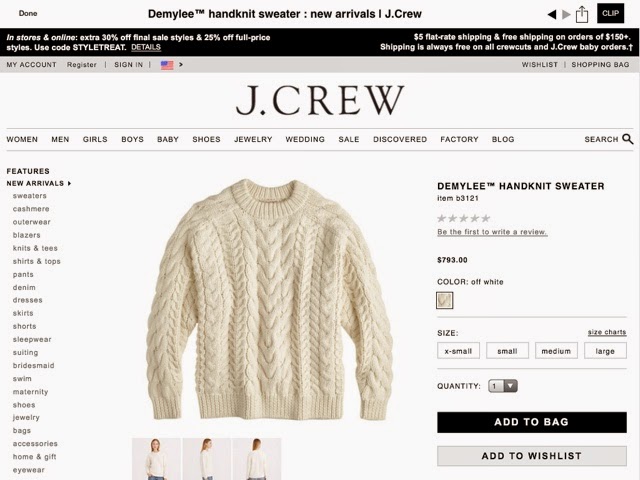Viewport: 640px width, 480px height.
Task: Select size medium
Action: (556, 351)
